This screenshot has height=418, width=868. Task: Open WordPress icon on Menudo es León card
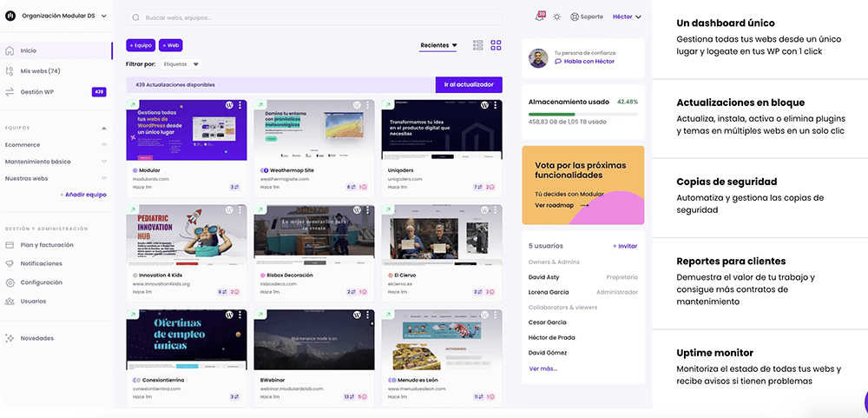click(484, 315)
